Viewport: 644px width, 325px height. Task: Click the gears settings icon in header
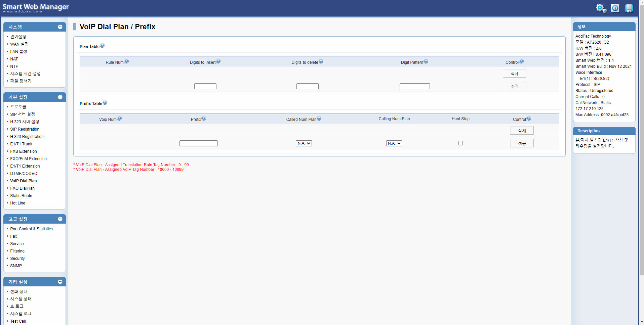click(601, 8)
